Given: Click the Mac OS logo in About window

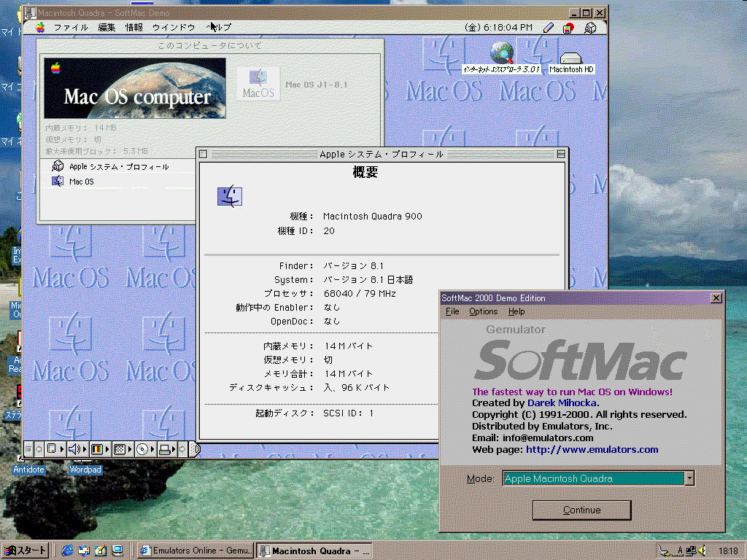Looking at the screenshot, I should click(258, 84).
